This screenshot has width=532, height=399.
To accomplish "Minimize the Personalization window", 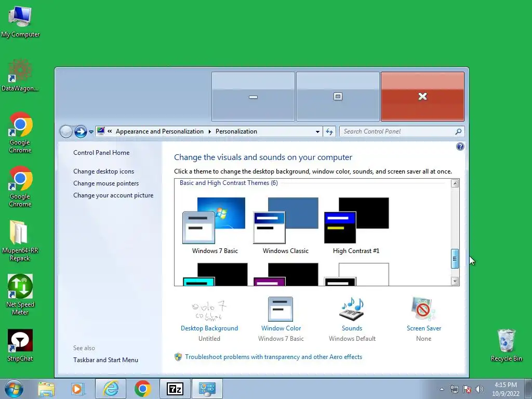I will 253,97.
